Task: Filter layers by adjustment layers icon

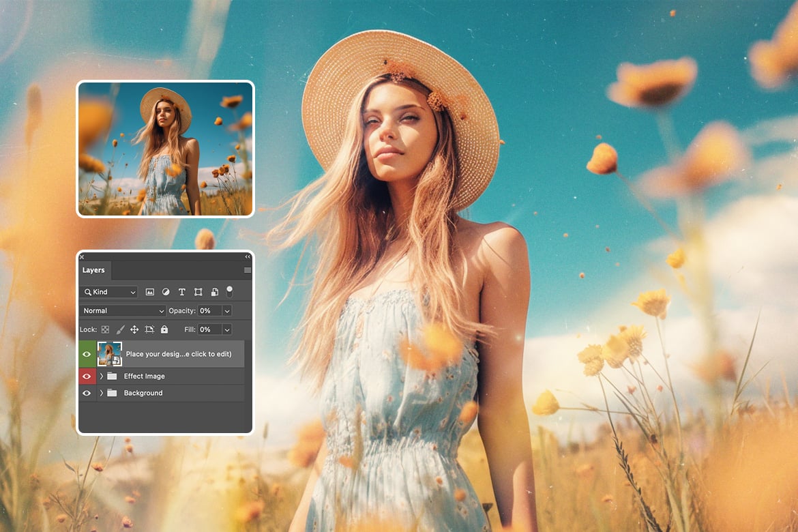Action: [x=166, y=292]
